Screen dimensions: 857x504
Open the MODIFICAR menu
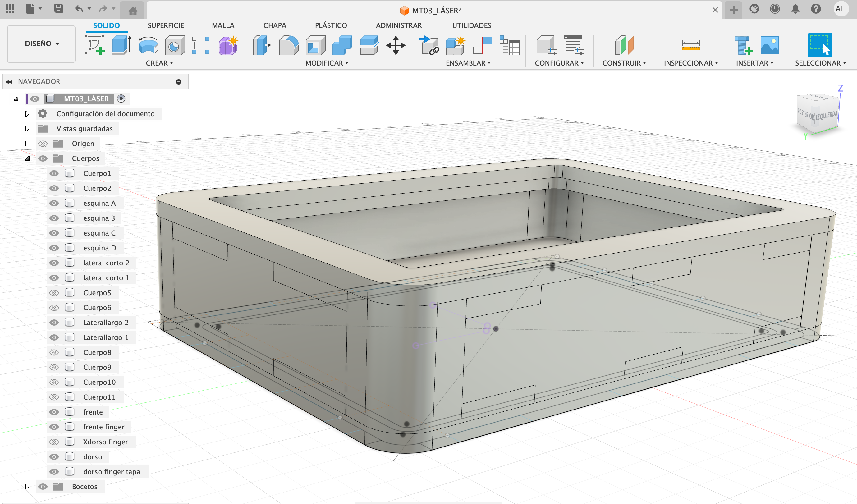point(327,63)
